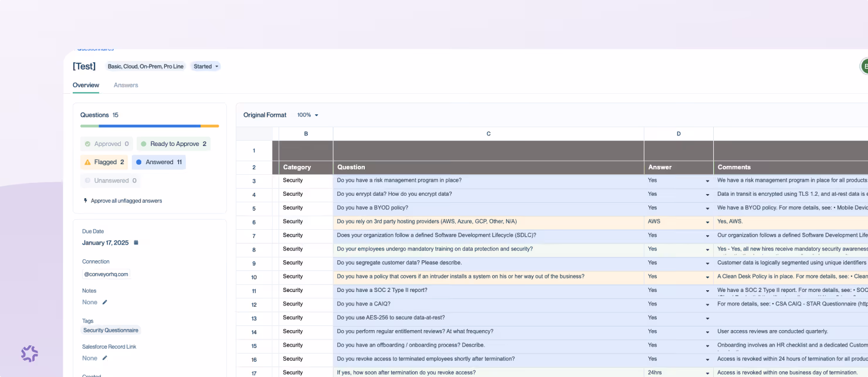Click Security category cell in row 10
Screen dimensions: 868x377
306,277
